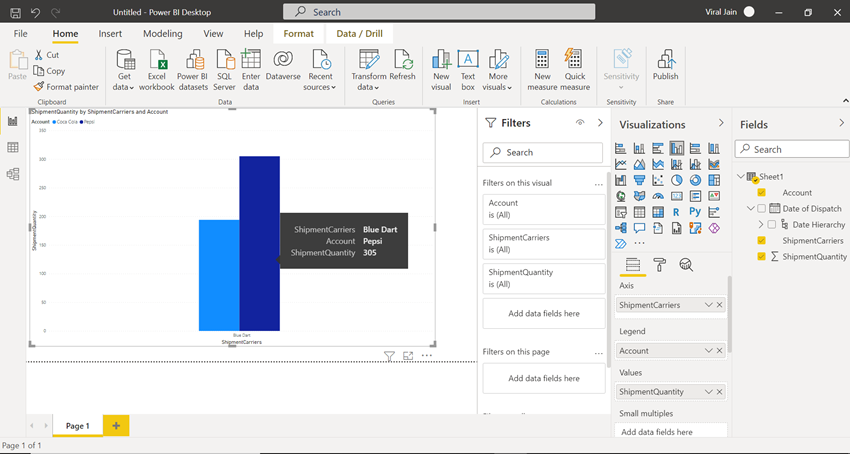The height and width of the screenshot is (454, 850).
Task: Open ShipmentCarriers Axis field dropdown
Action: [x=708, y=305]
